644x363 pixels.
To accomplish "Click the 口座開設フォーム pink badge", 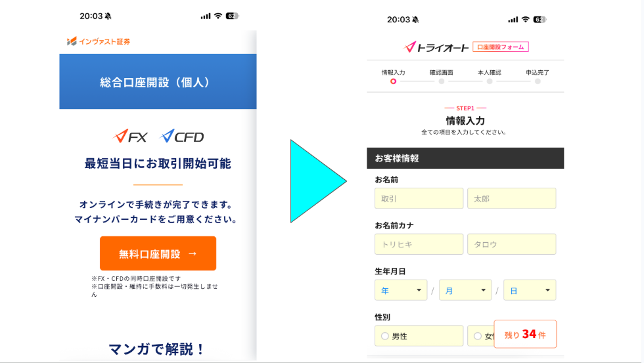I will (x=500, y=47).
